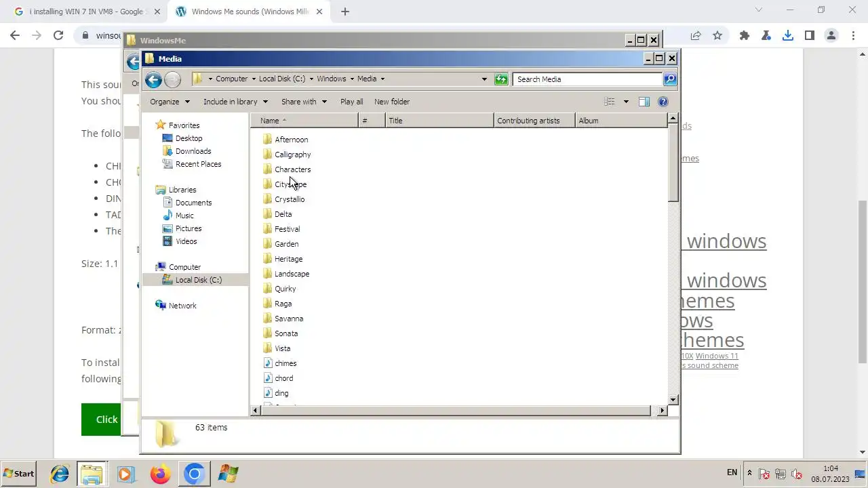Sort by the Album column header
The height and width of the screenshot is (488, 868).
[x=621, y=121]
